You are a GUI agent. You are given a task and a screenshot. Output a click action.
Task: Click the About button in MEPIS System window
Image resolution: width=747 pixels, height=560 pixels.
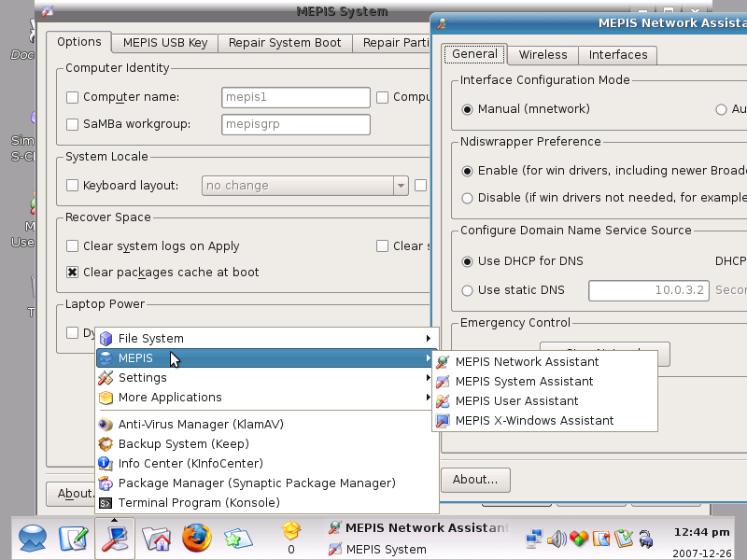[72, 494]
